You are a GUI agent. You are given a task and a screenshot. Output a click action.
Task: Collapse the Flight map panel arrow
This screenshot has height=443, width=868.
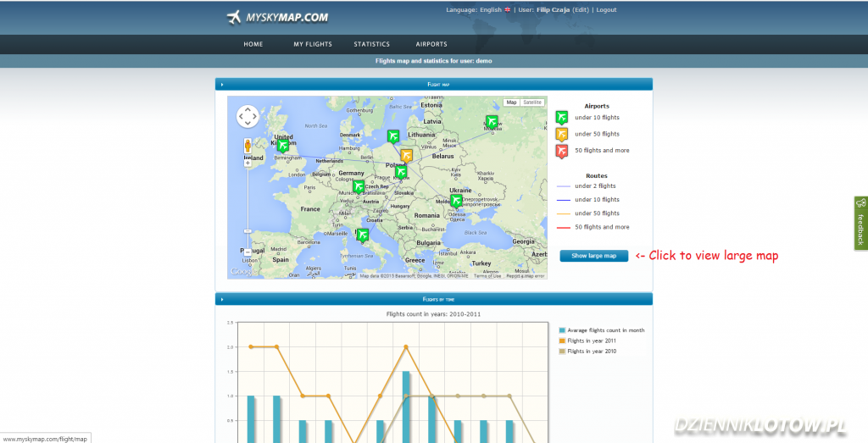[x=221, y=85]
